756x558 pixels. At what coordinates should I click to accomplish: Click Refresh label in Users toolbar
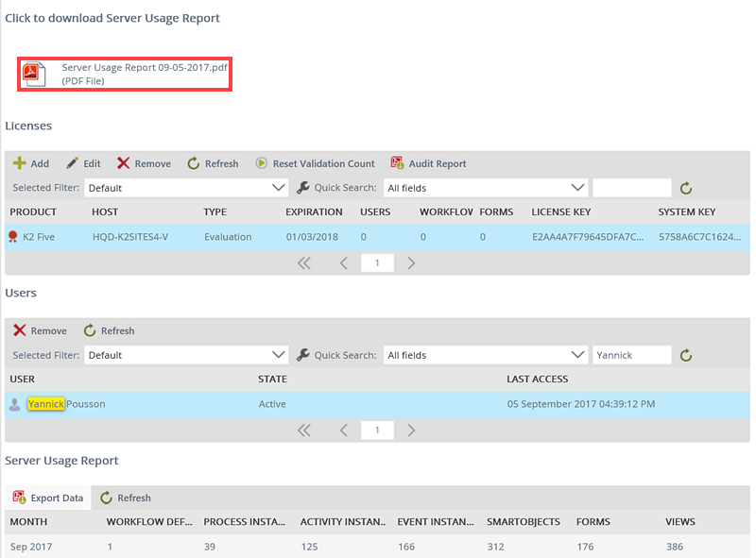pos(117,331)
